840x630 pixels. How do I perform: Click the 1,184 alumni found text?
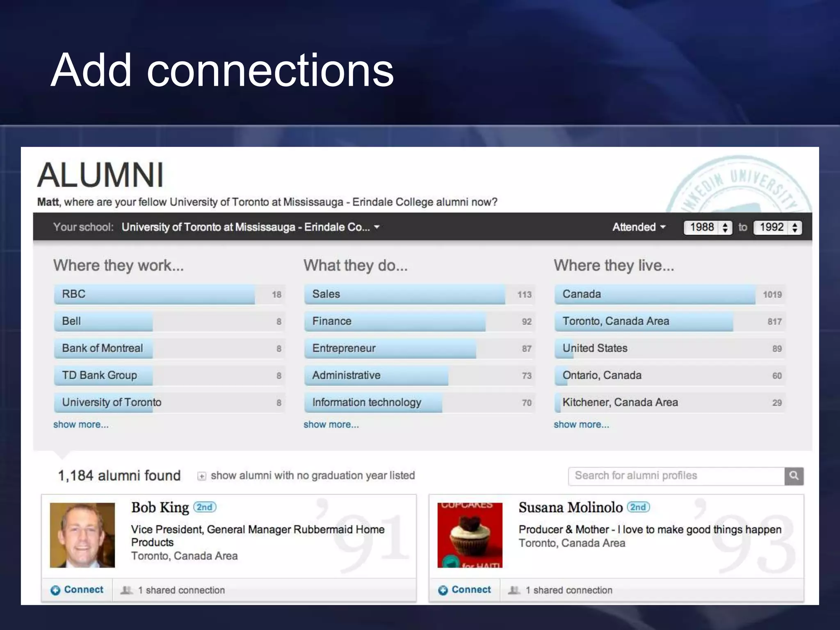pos(119,476)
